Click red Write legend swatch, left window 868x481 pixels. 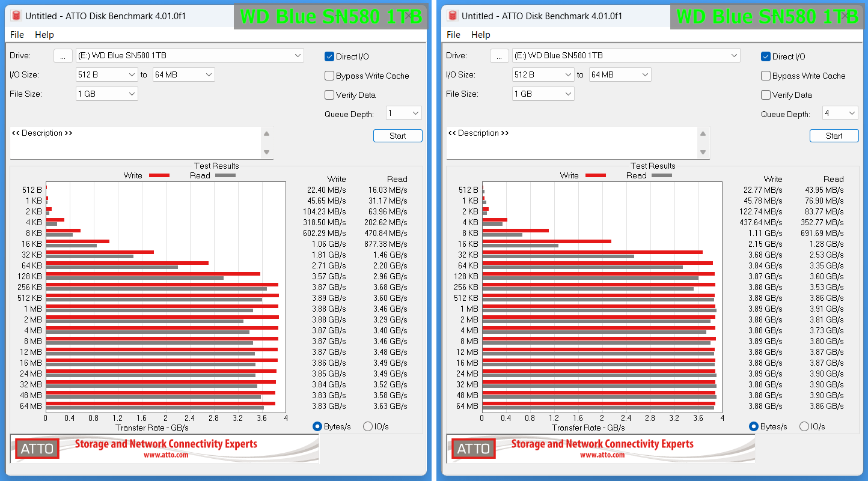click(x=159, y=175)
